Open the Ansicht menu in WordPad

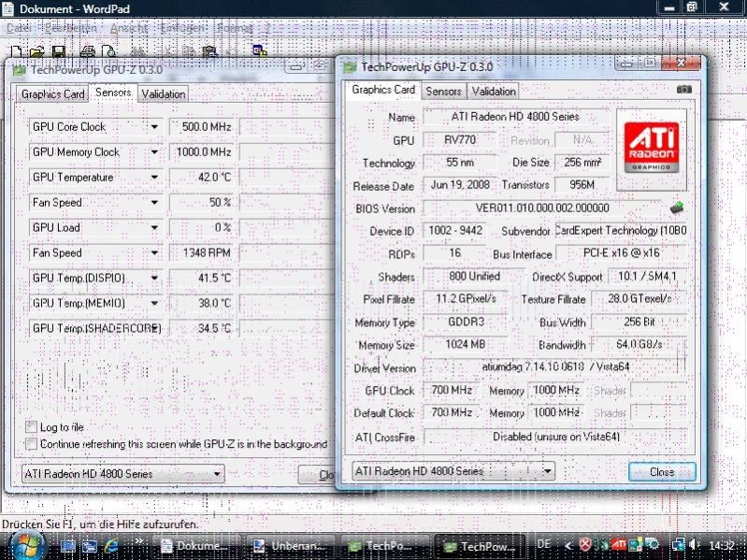coord(129,29)
